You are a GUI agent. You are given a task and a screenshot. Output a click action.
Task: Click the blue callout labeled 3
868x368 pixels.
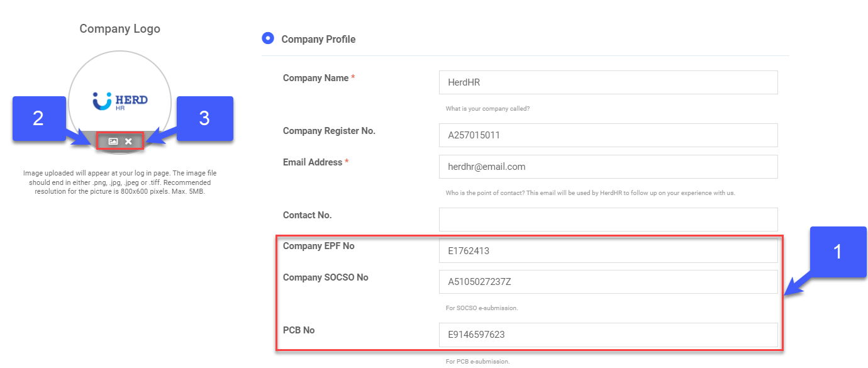[x=204, y=118]
